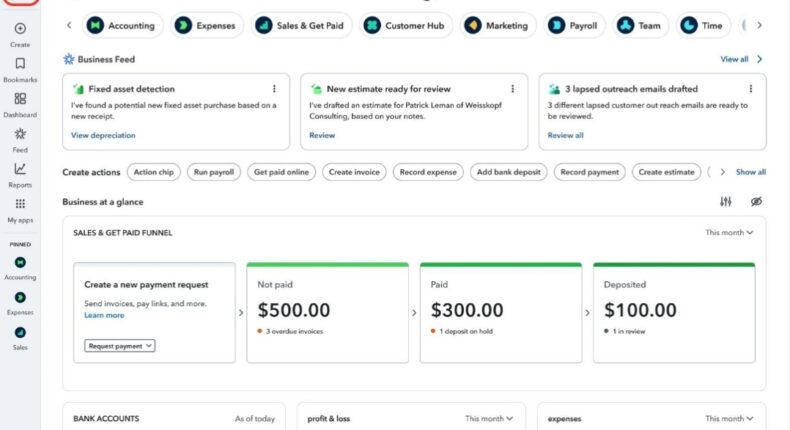Click Show all create actions
Screen dimensions: 790x430
tap(751, 172)
